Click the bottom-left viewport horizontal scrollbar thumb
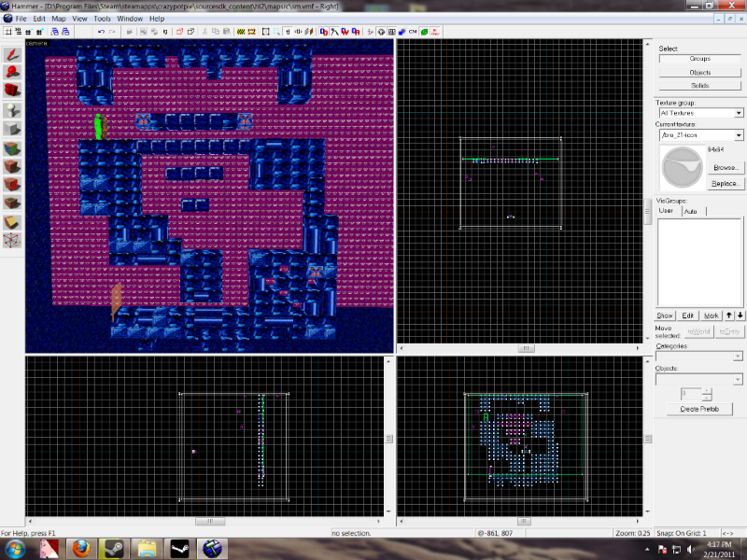This screenshot has height=560, width=747. tap(210, 522)
